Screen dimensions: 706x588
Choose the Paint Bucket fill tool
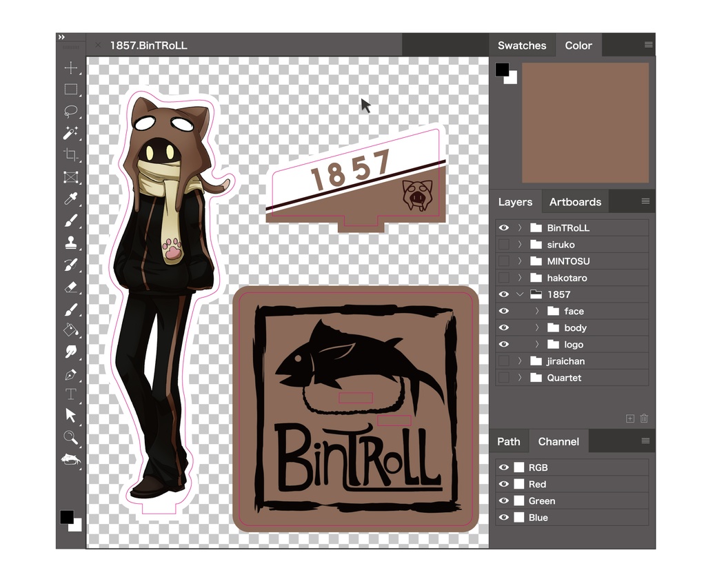click(x=71, y=330)
